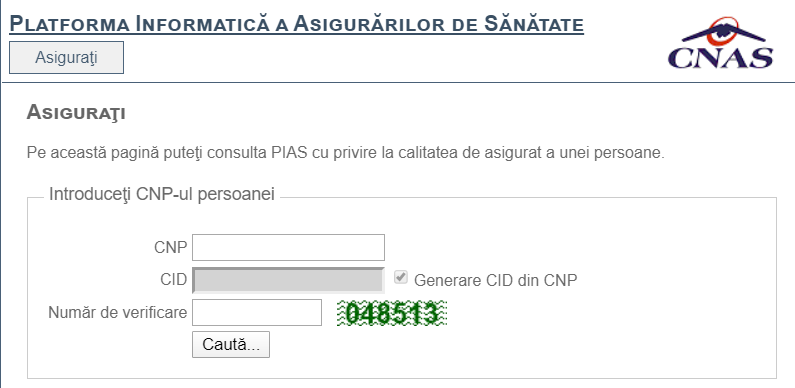Click the description paragraph about calitatea de asigurat
This screenshot has width=795, height=388.
345,153
